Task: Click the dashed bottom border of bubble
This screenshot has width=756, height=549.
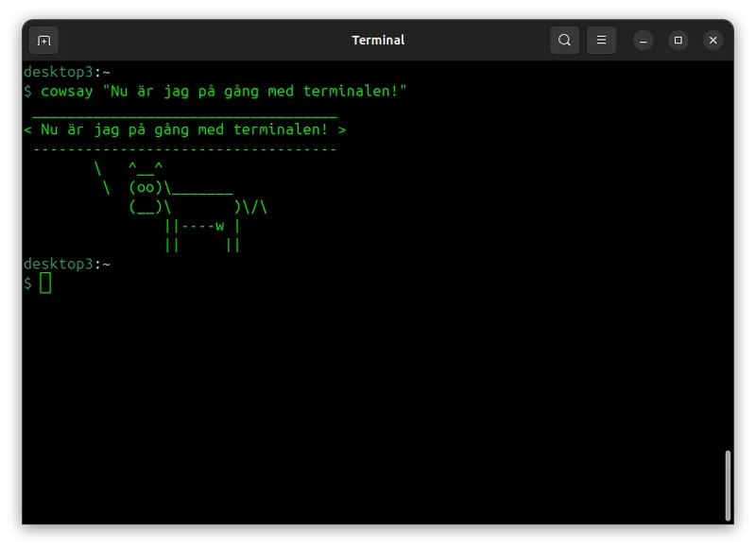Action: click(x=184, y=149)
